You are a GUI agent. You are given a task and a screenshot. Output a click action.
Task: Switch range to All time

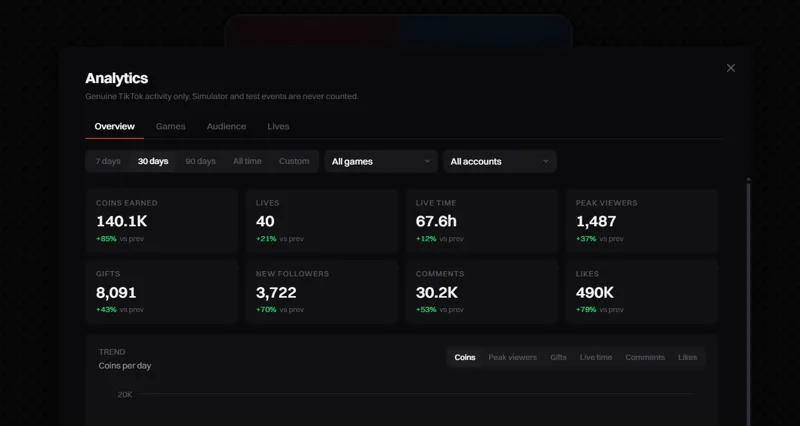247,161
